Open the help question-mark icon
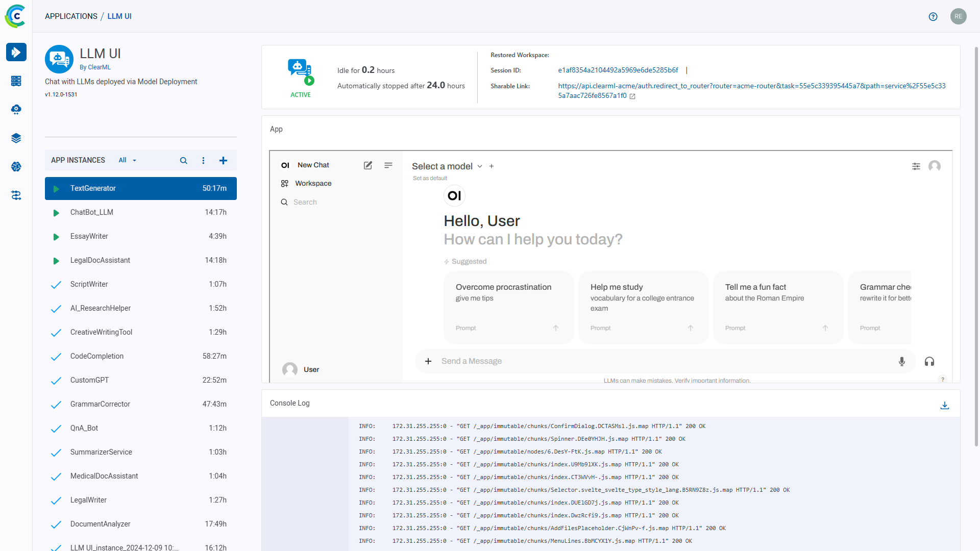 tap(933, 16)
